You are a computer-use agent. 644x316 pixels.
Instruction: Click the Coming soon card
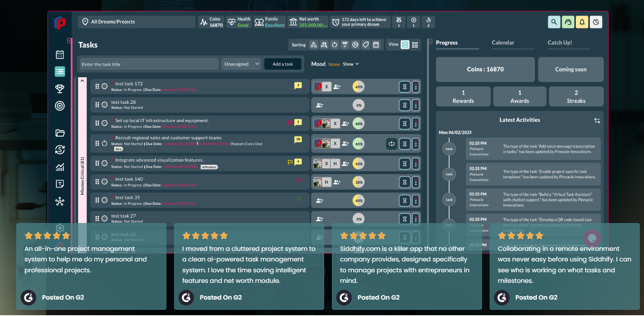[571, 69]
